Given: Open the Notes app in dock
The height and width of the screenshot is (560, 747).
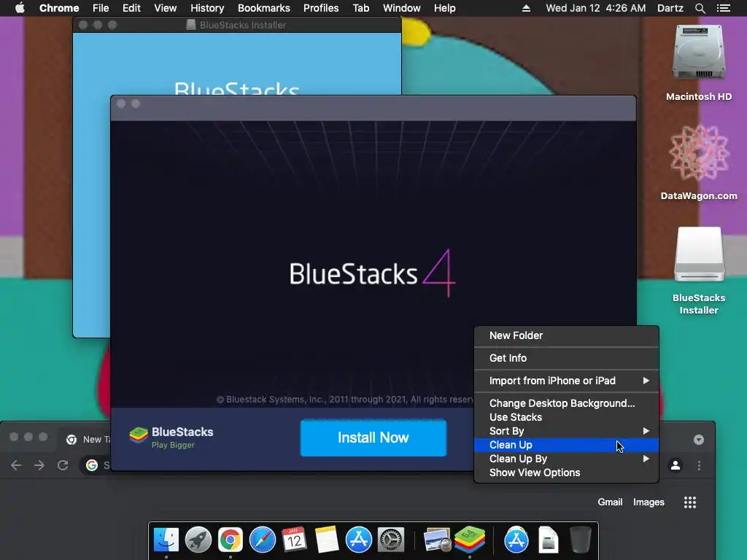Looking at the screenshot, I should [x=326, y=540].
